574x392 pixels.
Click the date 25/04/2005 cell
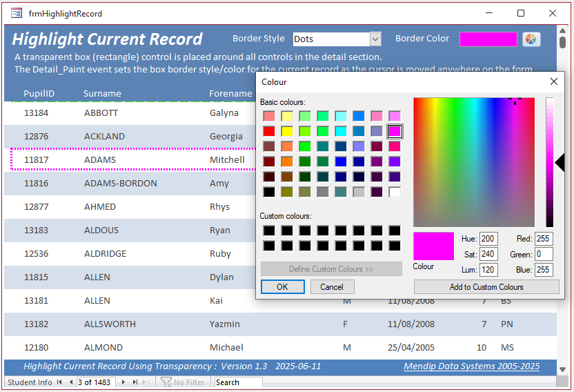click(411, 347)
